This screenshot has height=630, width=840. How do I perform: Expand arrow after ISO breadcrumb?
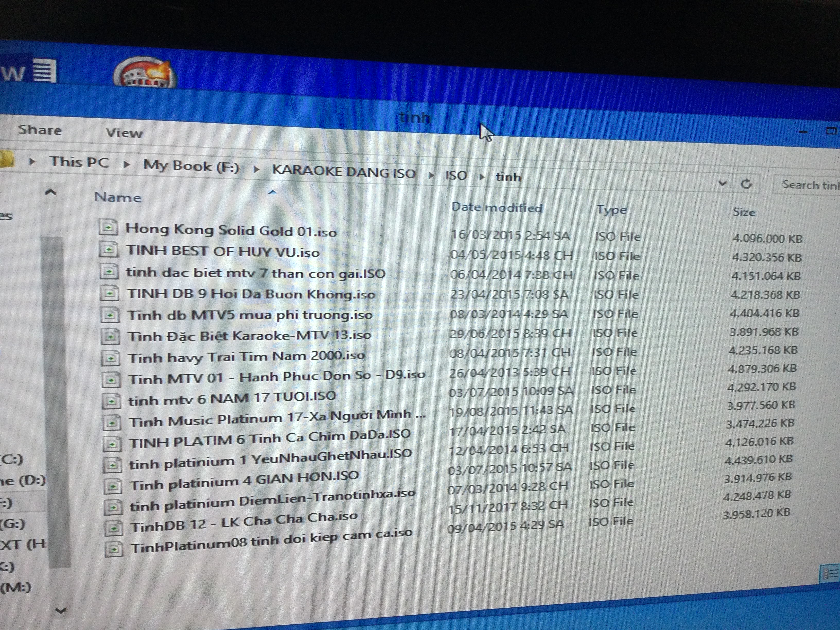click(482, 177)
